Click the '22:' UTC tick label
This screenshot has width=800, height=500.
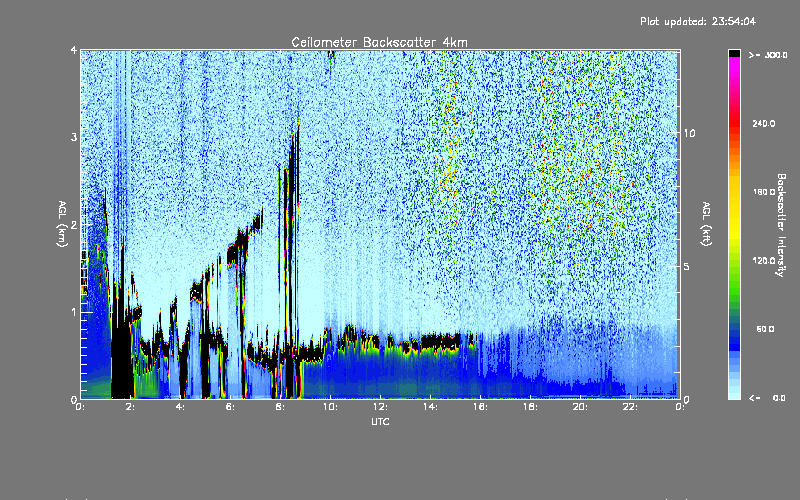[630, 407]
